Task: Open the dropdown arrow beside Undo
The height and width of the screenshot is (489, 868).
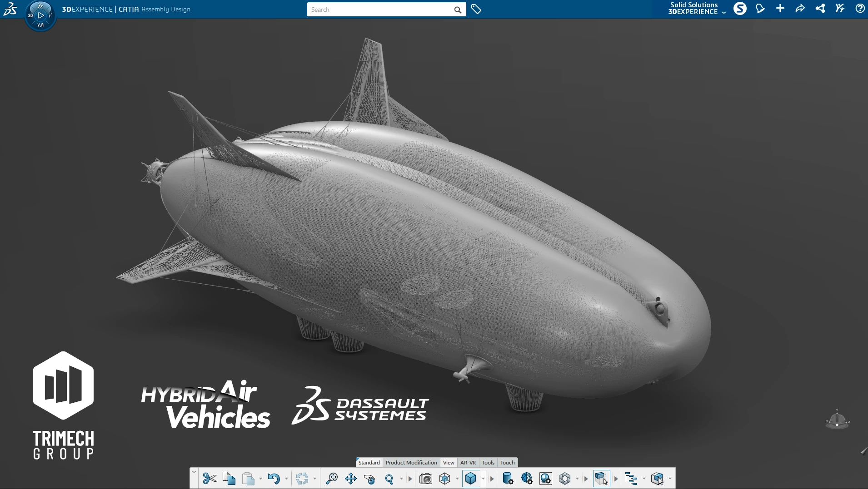Action: [x=286, y=479]
